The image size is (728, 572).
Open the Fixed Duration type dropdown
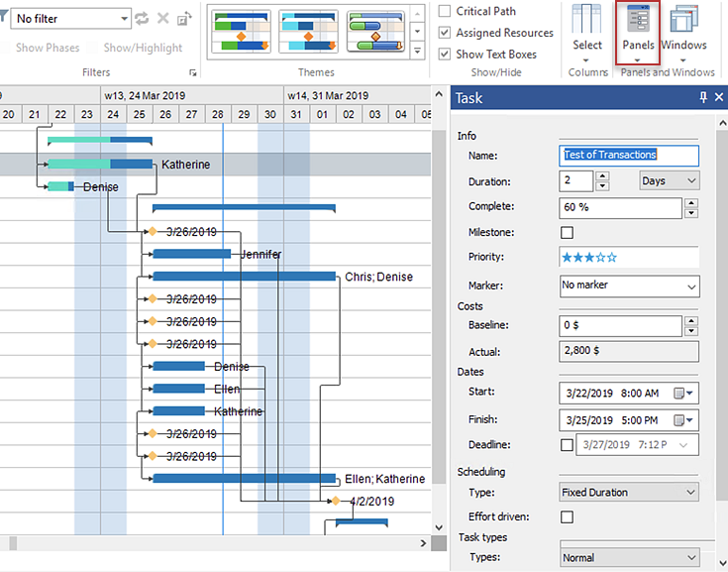(x=629, y=492)
